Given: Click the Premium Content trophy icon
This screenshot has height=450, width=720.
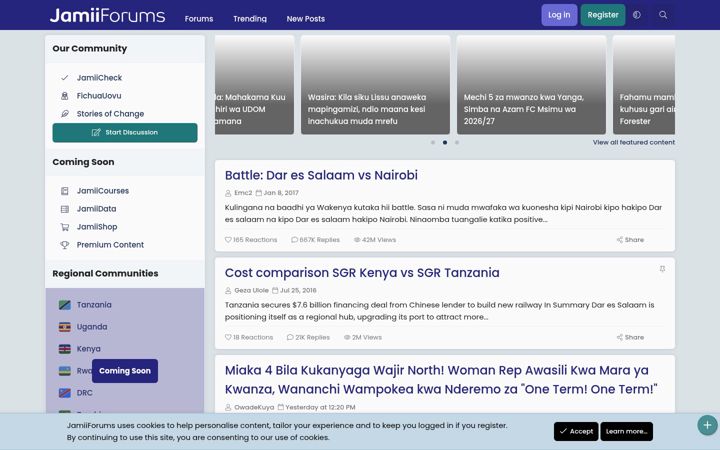Looking at the screenshot, I should [x=64, y=245].
